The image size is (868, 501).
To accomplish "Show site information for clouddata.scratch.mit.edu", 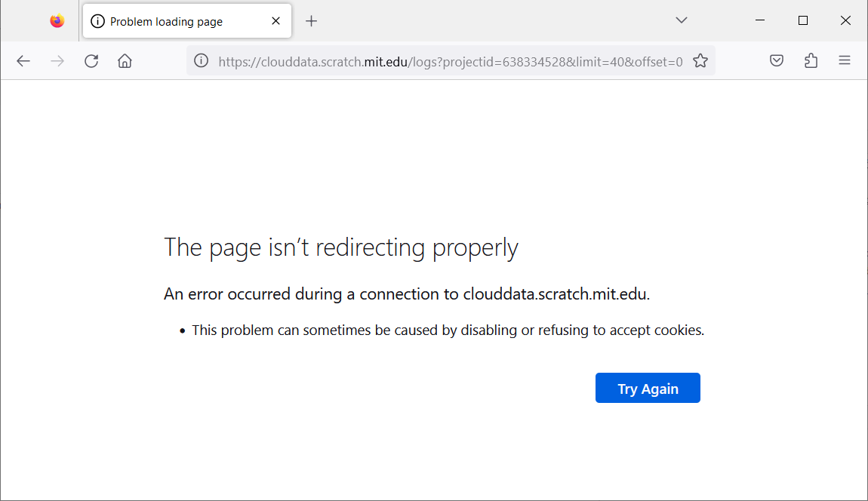I will (201, 61).
